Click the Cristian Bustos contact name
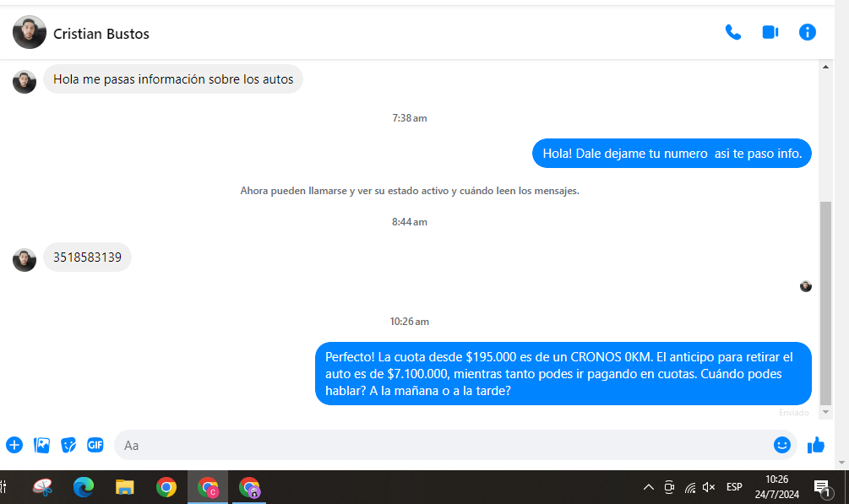Image resolution: width=849 pixels, height=504 pixels. coord(101,34)
